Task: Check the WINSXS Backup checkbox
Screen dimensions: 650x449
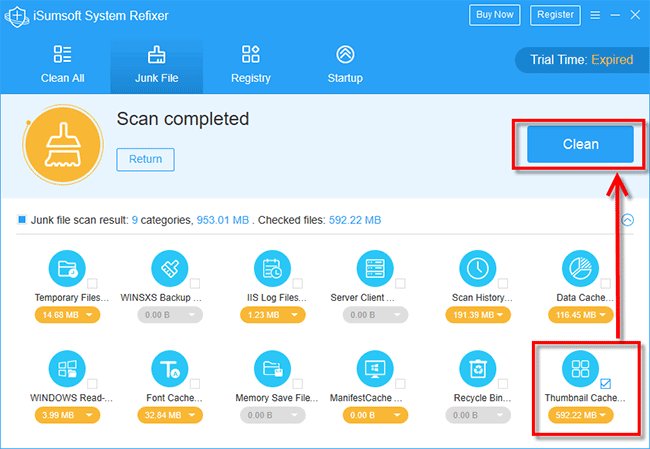Action: tap(195, 284)
